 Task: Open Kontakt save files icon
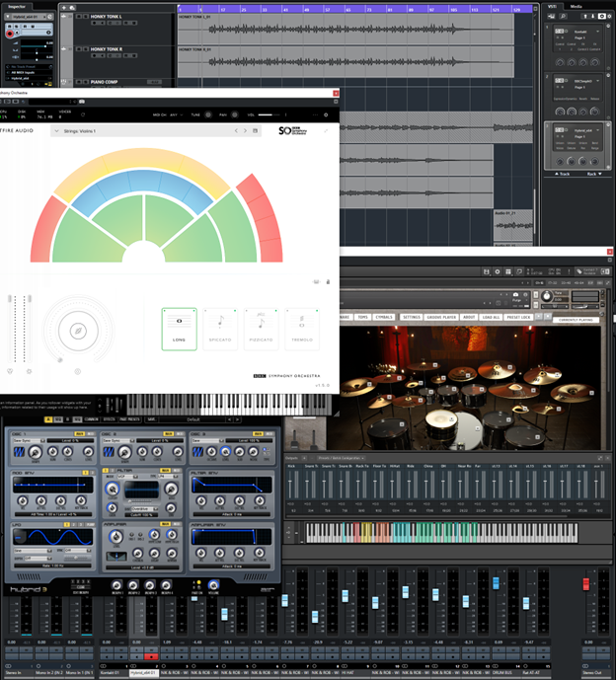point(487,271)
